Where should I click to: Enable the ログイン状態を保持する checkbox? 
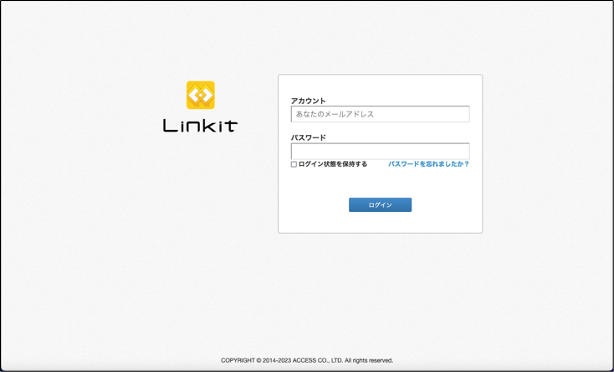[294, 164]
